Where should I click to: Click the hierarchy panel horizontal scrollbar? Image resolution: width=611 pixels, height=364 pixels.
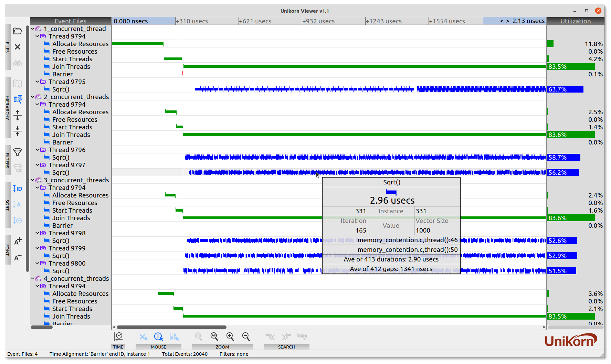point(42,327)
